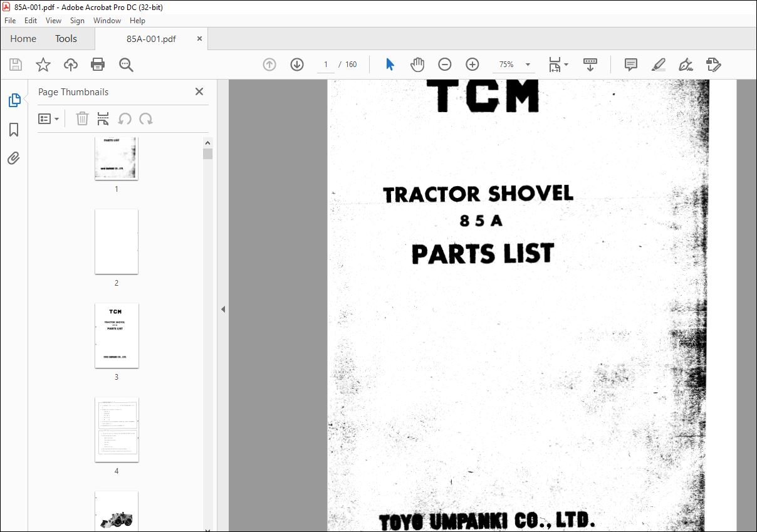
Task: Select blank page 2 thumbnail
Action: pyautogui.click(x=117, y=241)
